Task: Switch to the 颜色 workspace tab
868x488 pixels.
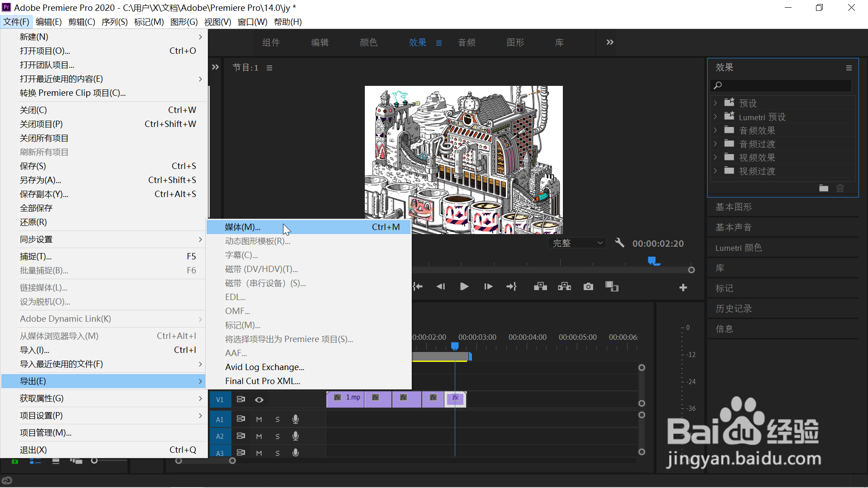Action: coord(368,42)
